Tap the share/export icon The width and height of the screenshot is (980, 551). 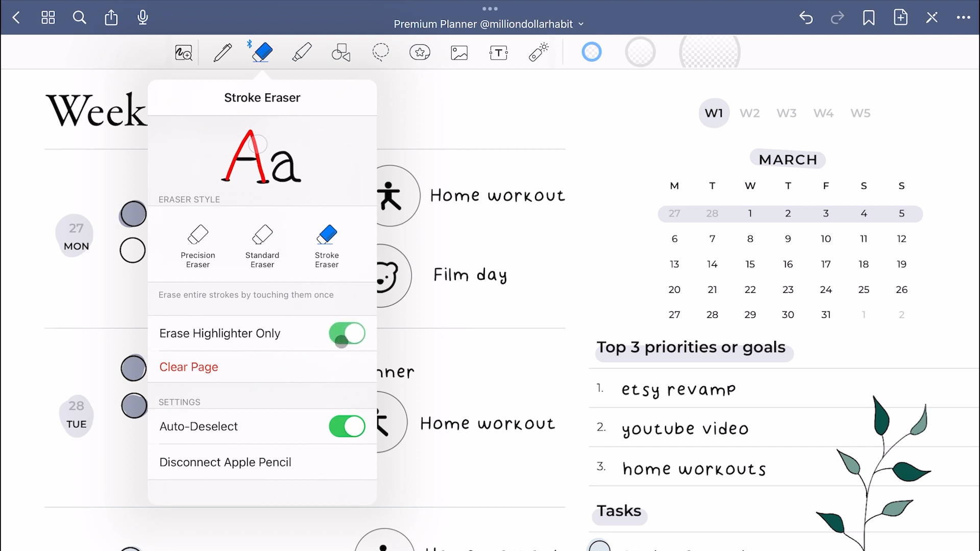pos(111,18)
